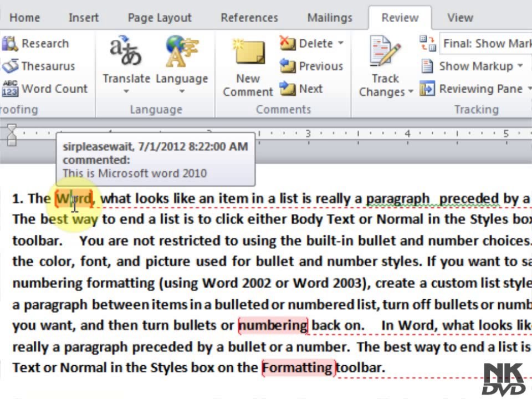Click the tracked change 'Formatting'
Image resolution: width=532 pixels, height=399 pixels.
299,368
